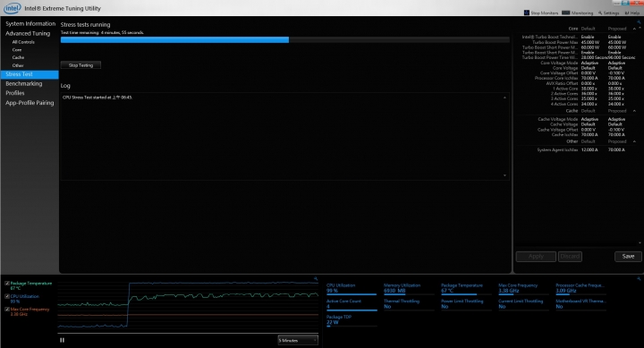Click the stress test progress bar

(x=285, y=40)
